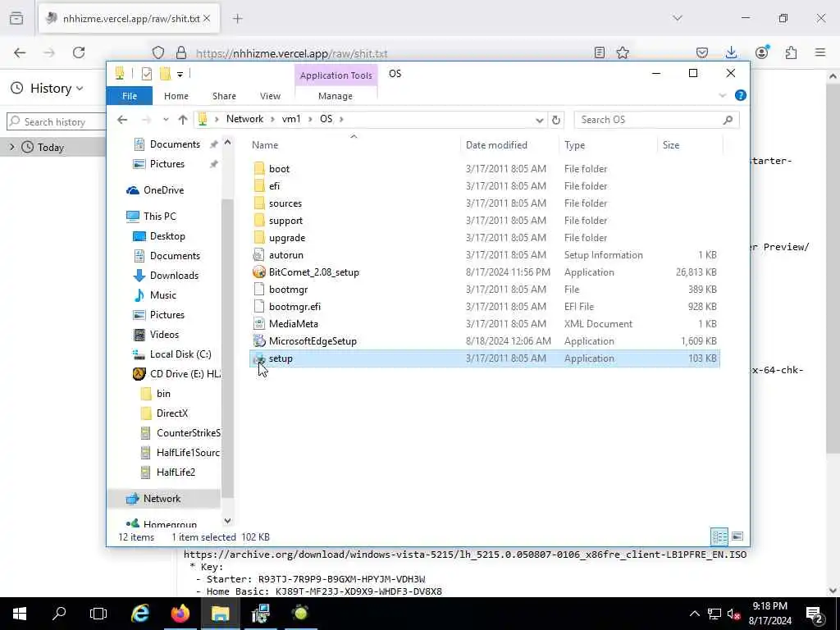Screen dimensions: 840x630
Task: Select Network in navigation pane
Action: click(162, 499)
